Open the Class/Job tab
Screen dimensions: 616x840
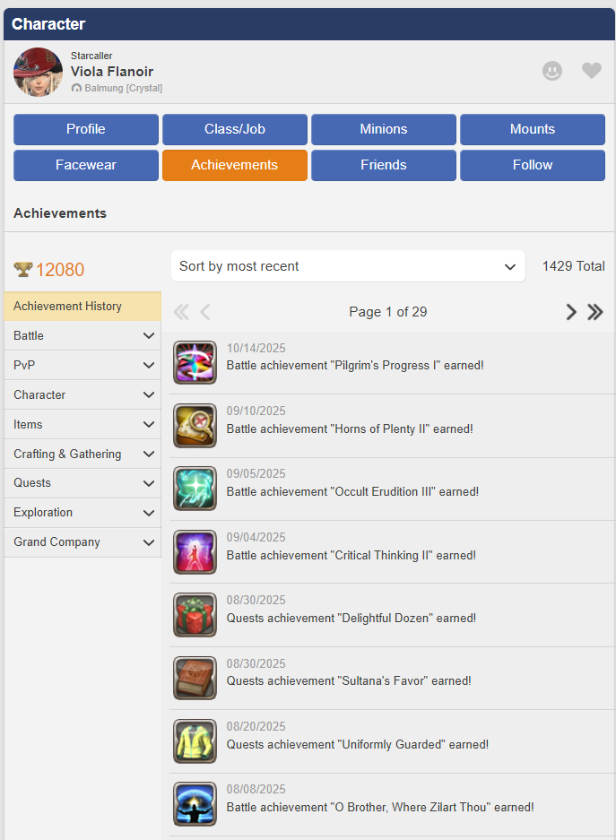point(235,129)
